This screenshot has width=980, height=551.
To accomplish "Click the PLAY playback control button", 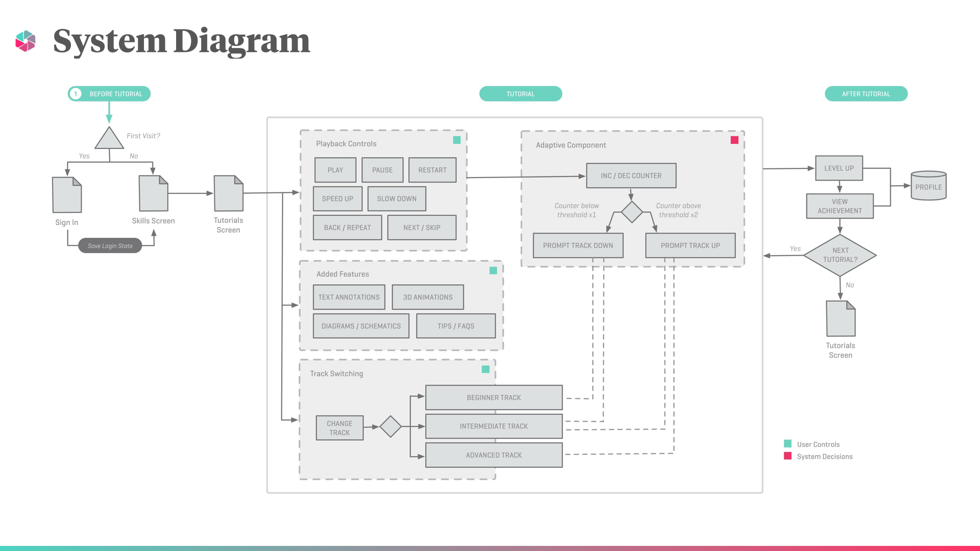I will [335, 169].
